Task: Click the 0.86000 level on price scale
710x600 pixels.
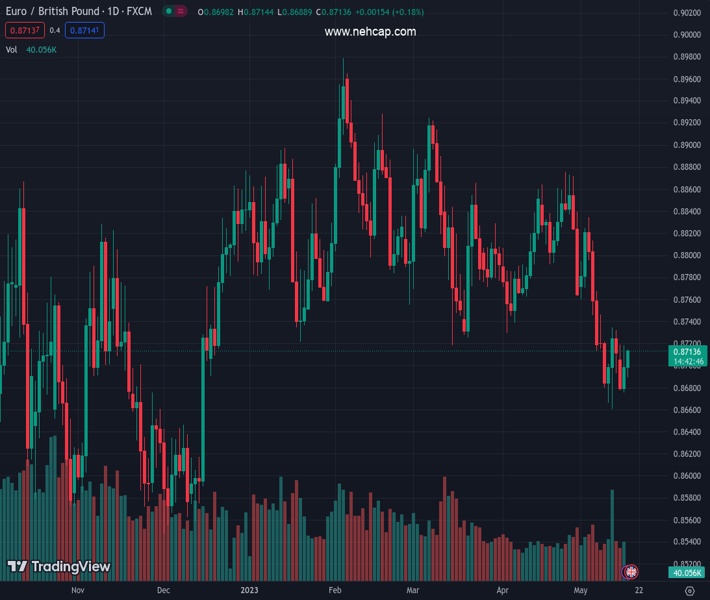Action: click(x=687, y=476)
